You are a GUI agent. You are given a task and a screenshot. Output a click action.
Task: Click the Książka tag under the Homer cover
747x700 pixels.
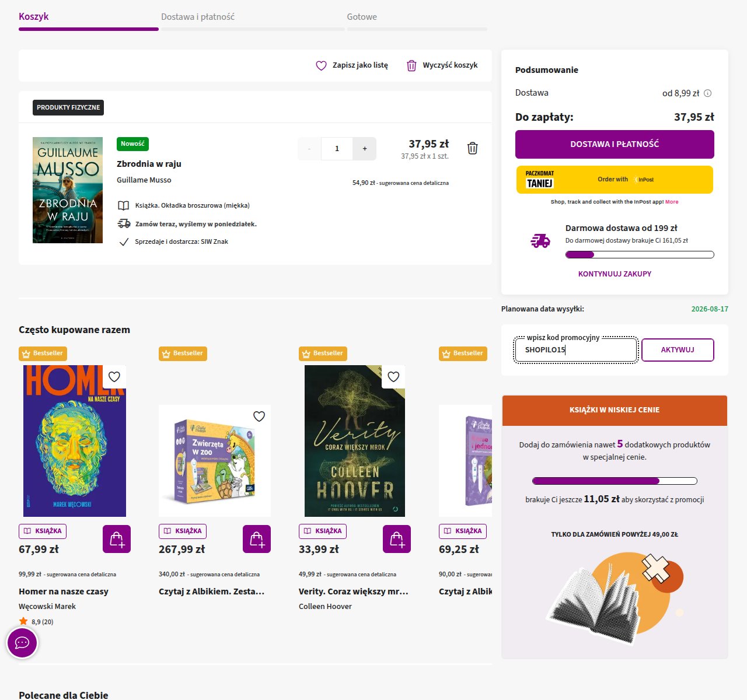pos(43,531)
